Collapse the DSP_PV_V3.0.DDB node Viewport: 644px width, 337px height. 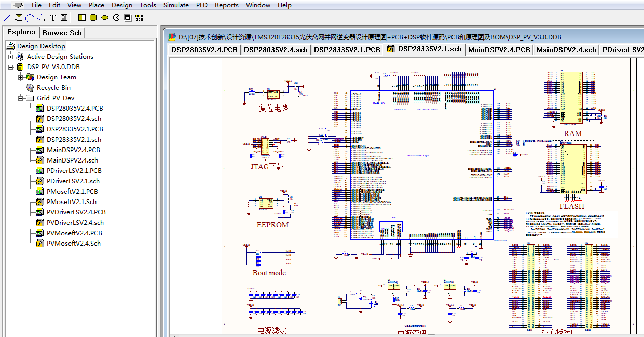[11, 66]
